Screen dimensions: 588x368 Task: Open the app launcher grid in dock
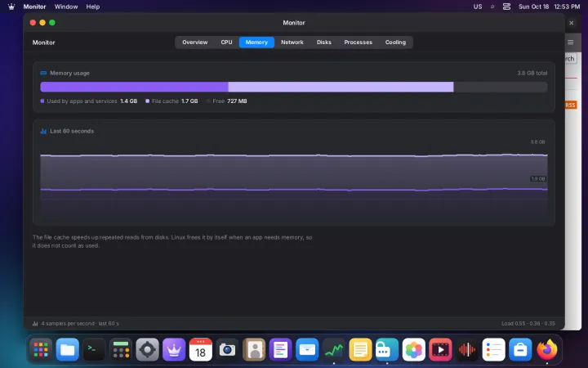[x=41, y=350]
